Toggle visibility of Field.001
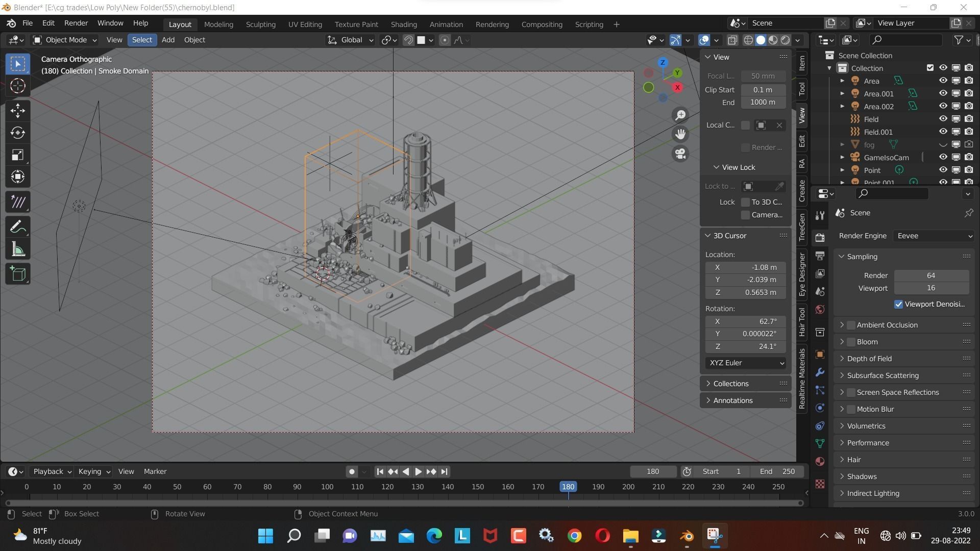This screenshot has width=980, height=551. pos(943,132)
